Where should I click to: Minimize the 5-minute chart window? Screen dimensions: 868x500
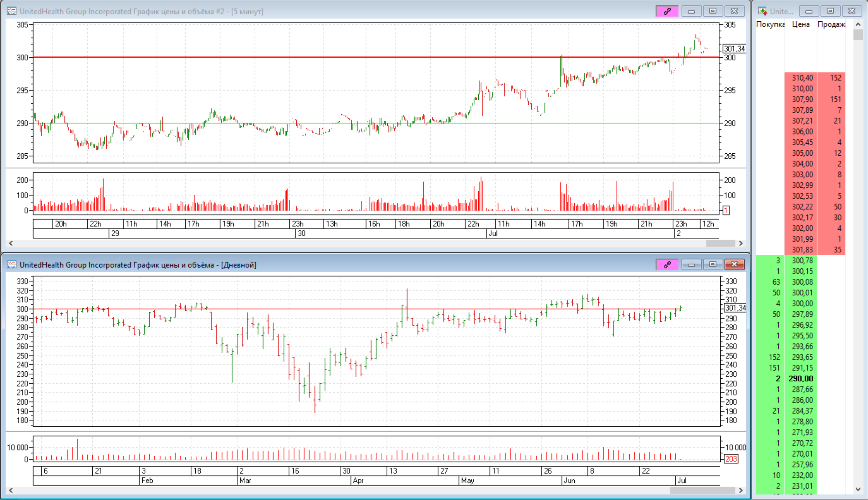click(691, 11)
